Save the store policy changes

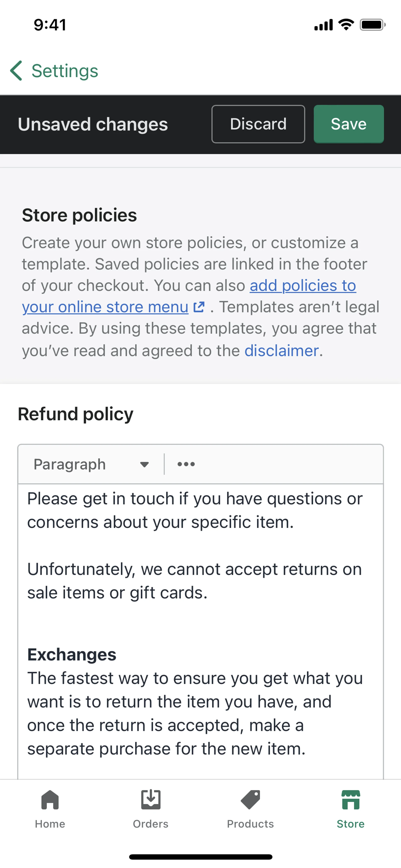348,124
